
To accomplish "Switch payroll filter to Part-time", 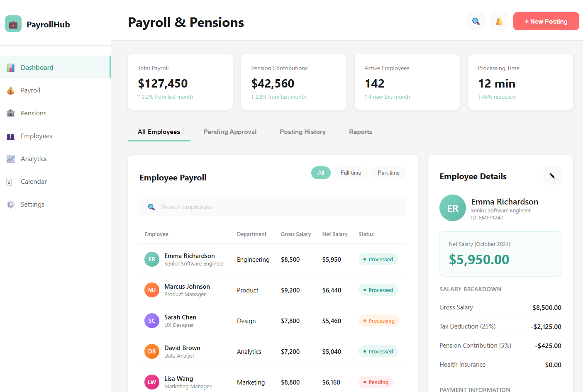I will [x=388, y=173].
